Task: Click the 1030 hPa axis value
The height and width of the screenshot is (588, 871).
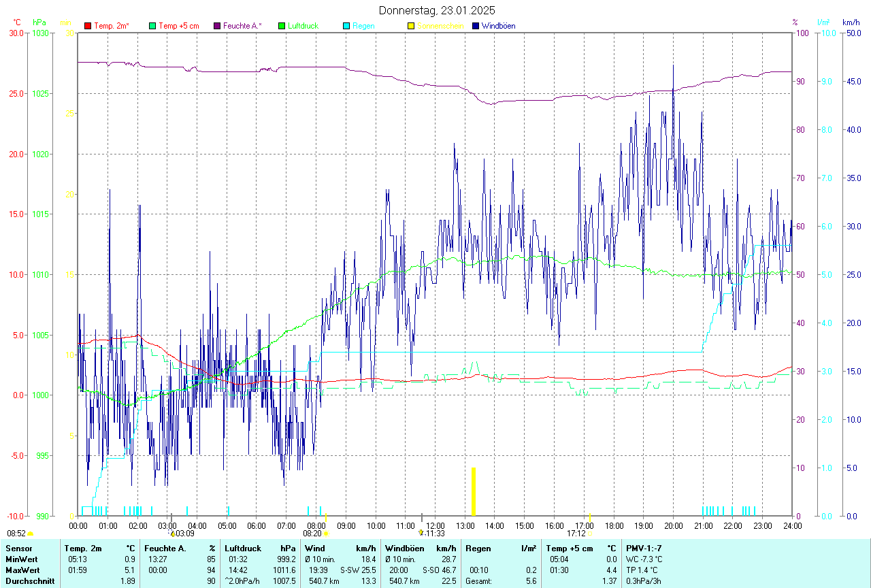Action: tap(40, 33)
